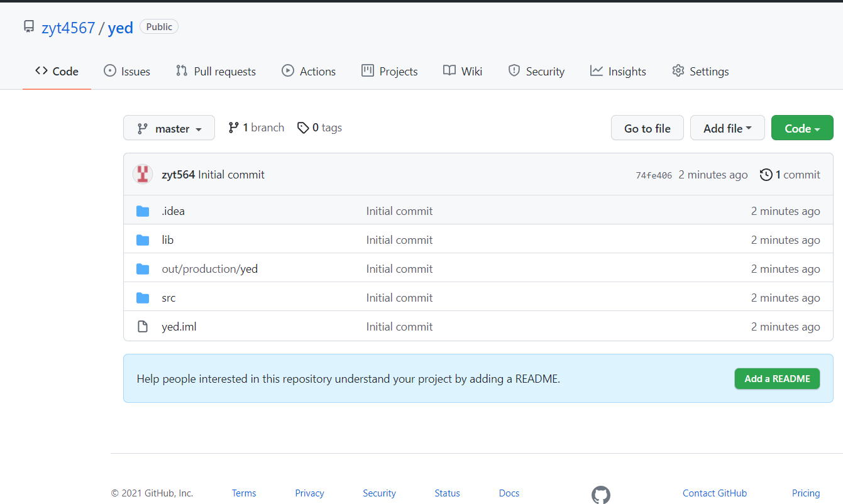This screenshot has height=504, width=843.
Task: Open the Privacy footer link
Action: point(309,493)
